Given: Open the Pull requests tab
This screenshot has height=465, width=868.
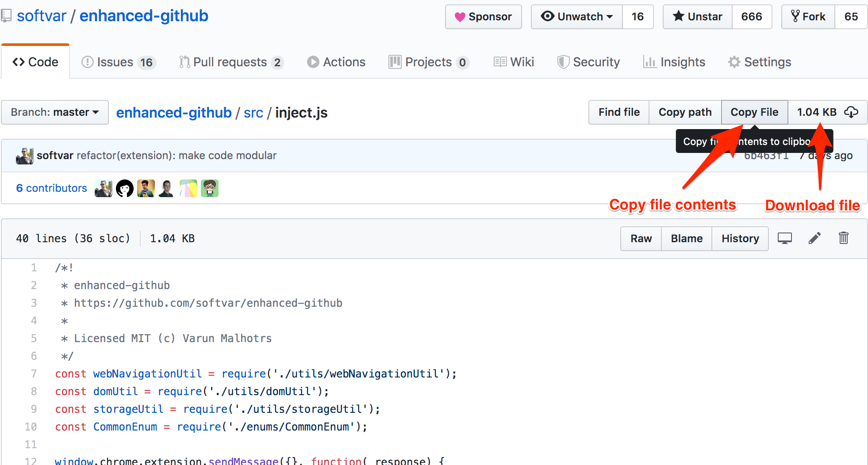Looking at the screenshot, I should 230,62.
